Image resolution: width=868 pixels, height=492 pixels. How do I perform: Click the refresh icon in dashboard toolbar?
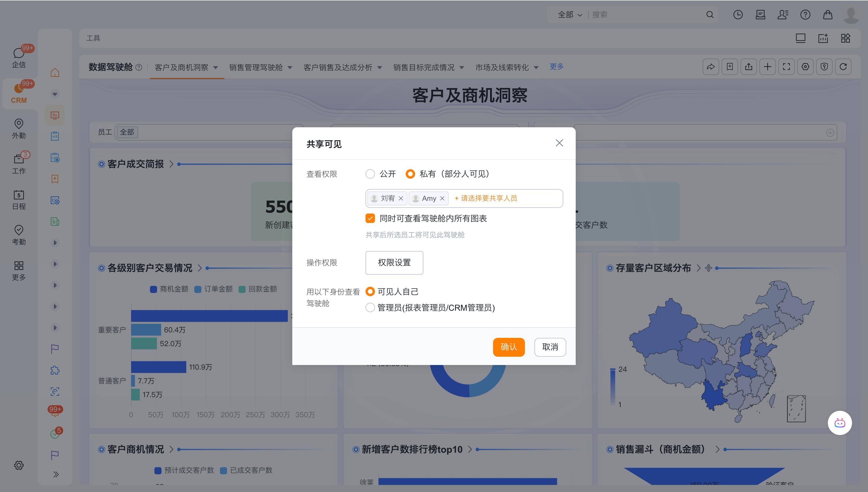tap(843, 66)
